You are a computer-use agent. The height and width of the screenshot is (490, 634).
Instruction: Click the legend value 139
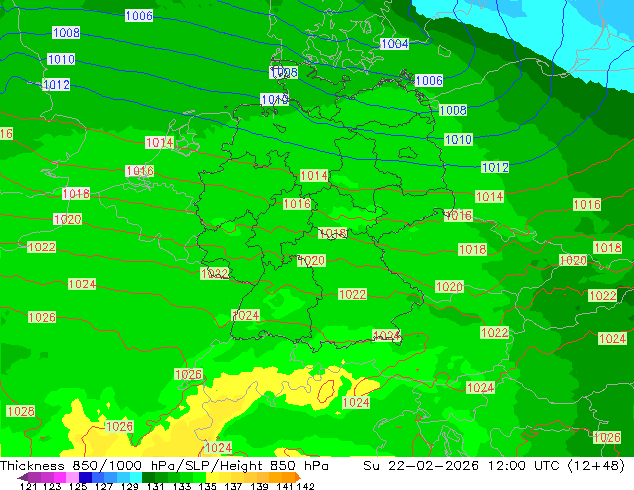coord(259,486)
